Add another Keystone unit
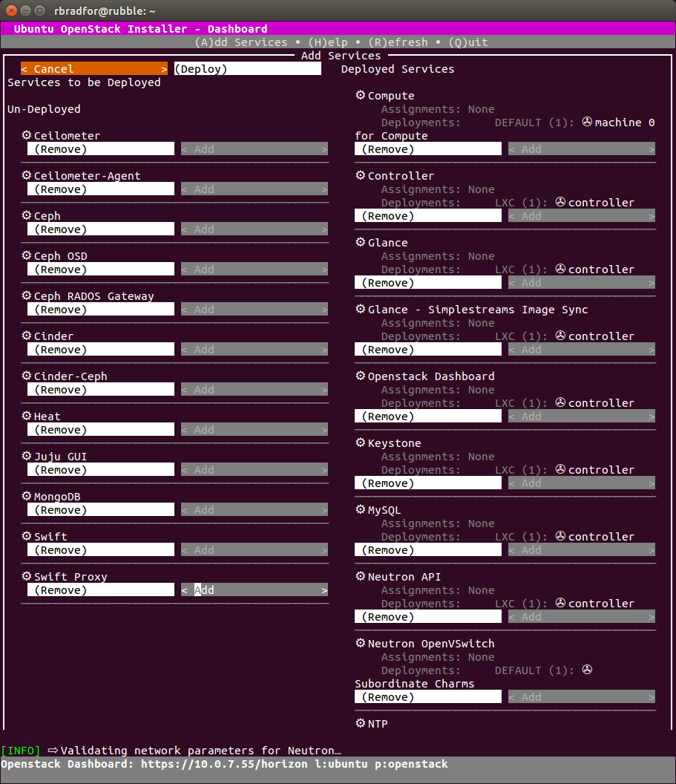 point(582,483)
